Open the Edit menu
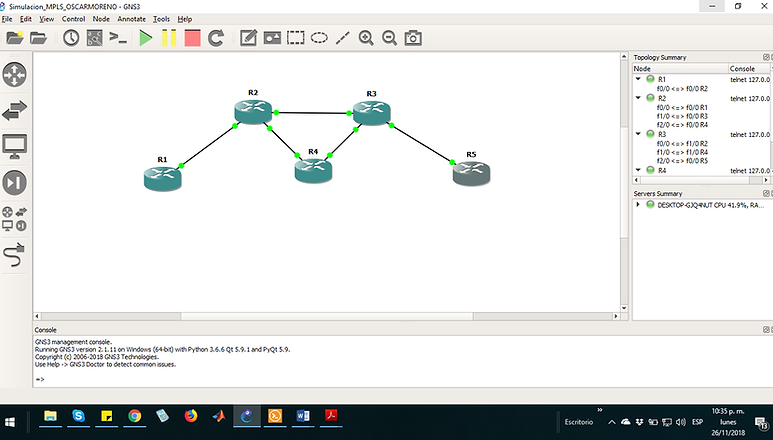The width and height of the screenshot is (773, 440). pyautogui.click(x=26, y=19)
